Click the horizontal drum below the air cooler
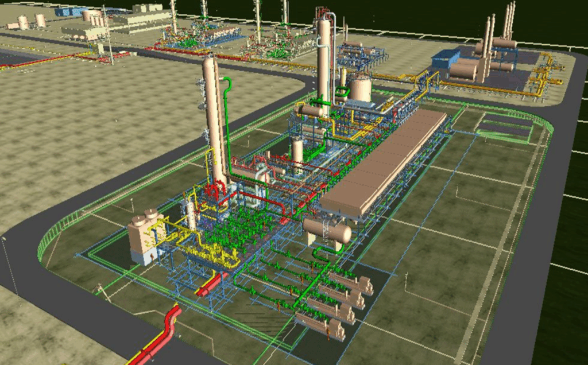This screenshot has height=365, width=588. pyautogui.click(x=327, y=230)
